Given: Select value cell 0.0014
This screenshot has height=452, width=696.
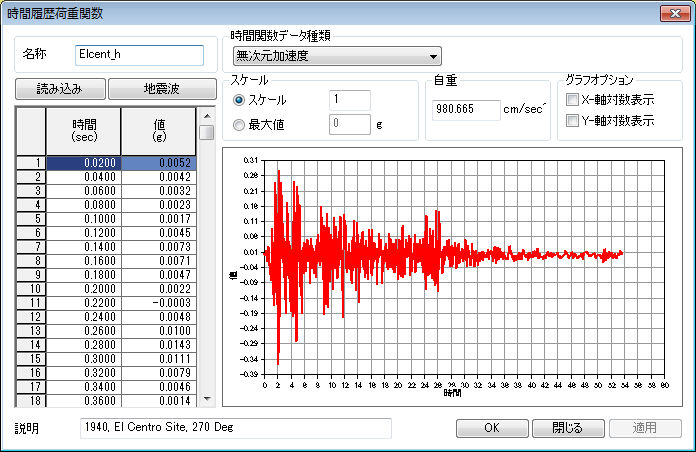Looking at the screenshot, I should pyautogui.click(x=159, y=400).
